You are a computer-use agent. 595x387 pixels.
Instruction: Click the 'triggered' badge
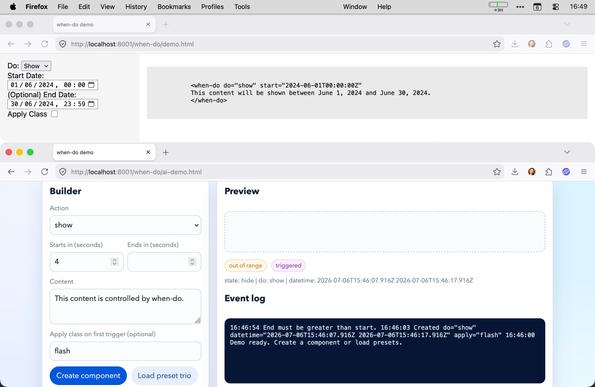pos(288,266)
